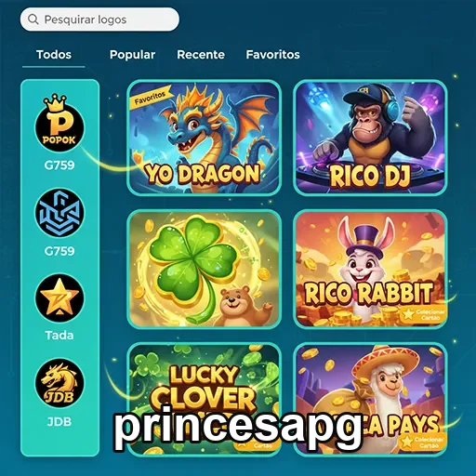This screenshot has height=476, width=476.
Task: Focus the Pesquirar logos search field
Action: click(99, 20)
